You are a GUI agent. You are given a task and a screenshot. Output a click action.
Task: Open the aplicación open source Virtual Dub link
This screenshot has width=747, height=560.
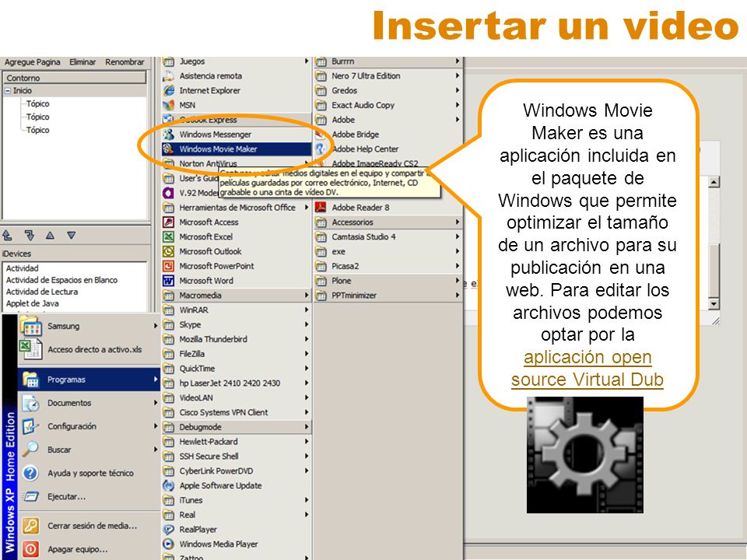(x=587, y=368)
